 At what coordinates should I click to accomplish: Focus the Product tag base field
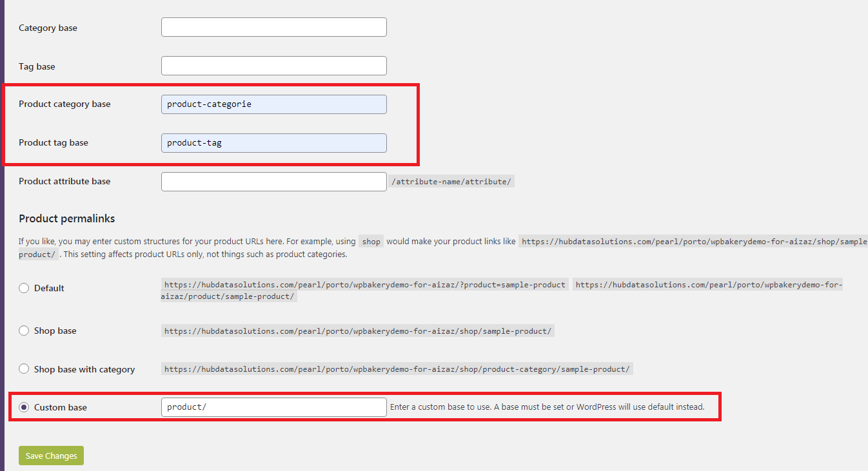tap(273, 143)
